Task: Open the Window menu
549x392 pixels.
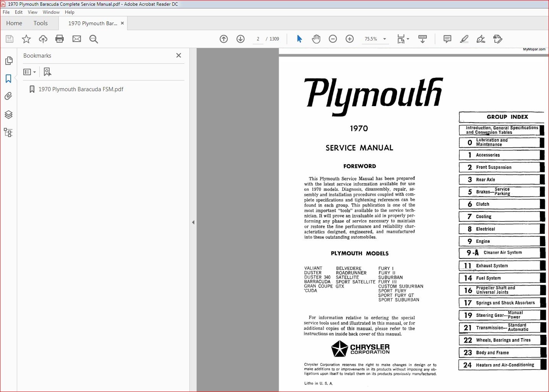Action: (51, 12)
